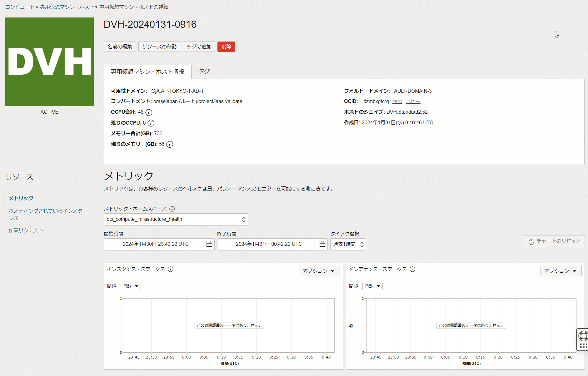Click コピー link to copy OCID
Image resolution: width=588 pixels, height=376 pixels.
coord(413,101)
